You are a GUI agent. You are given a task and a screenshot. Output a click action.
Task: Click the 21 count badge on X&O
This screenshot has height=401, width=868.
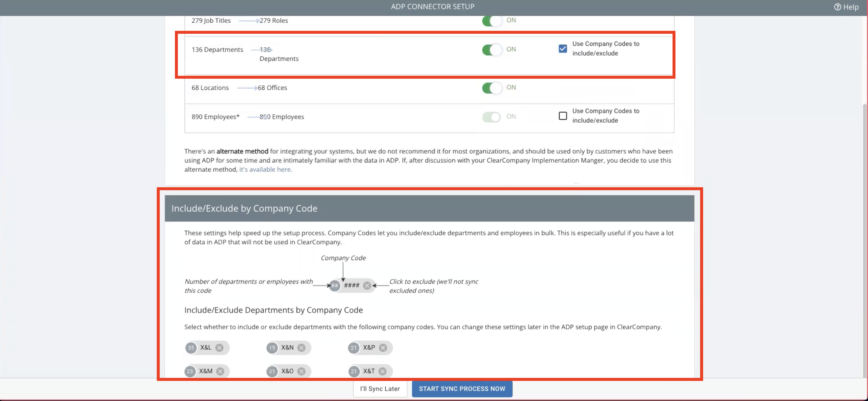click(x=272, y=371)
